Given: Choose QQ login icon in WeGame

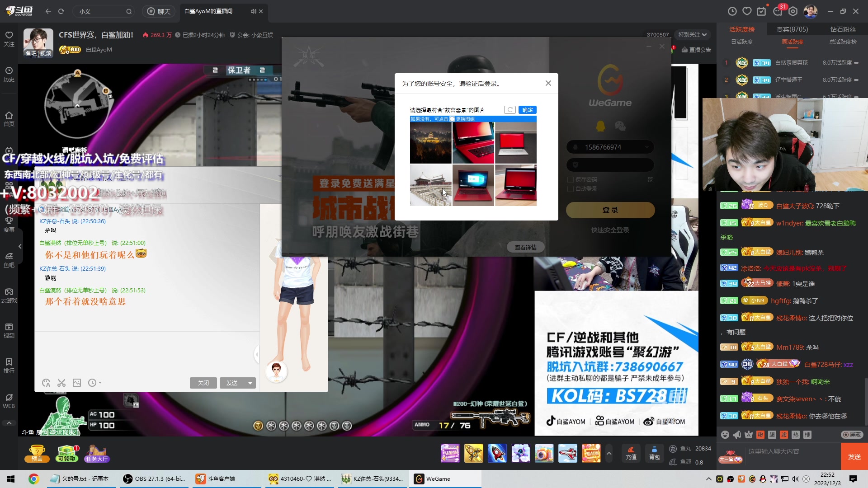Looking at the screenshot, I should pos(600,126).
